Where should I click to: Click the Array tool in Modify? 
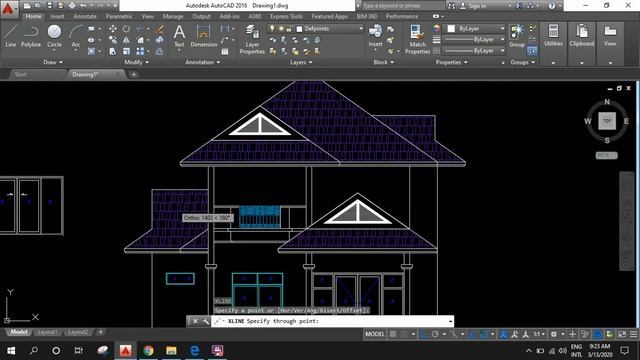pyautogui.click(x=140, y=51)
